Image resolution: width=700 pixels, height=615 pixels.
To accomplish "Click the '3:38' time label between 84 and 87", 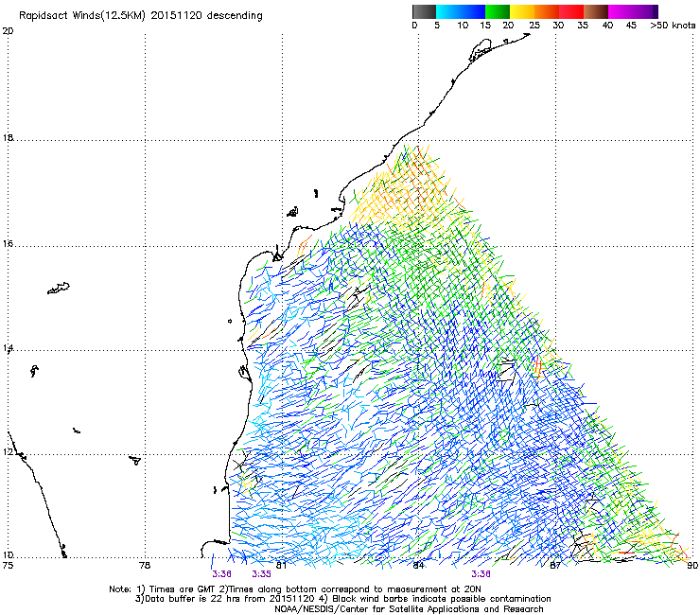I will click(x=481, y=574).
